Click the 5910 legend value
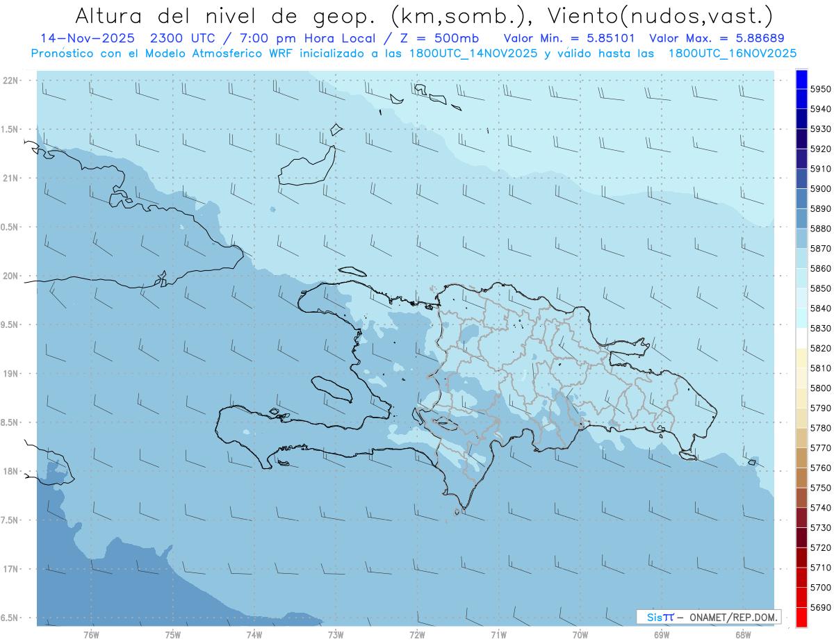This screenshot has height=644, width=834. [821, 169]
